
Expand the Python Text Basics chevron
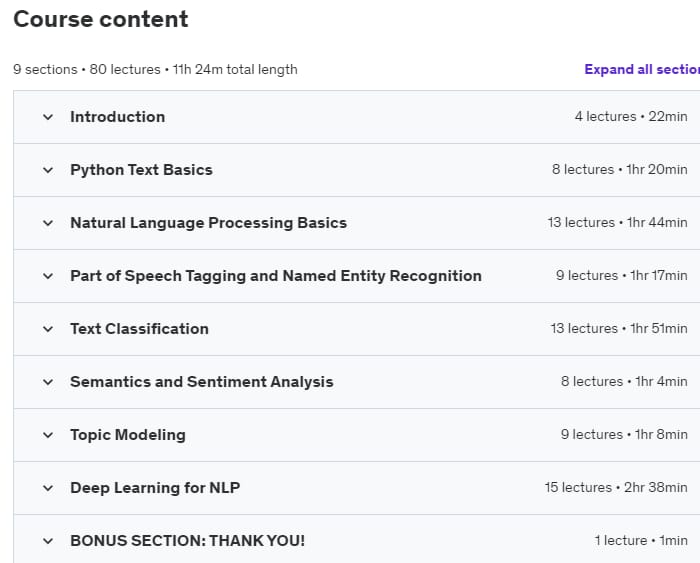(x=48, y=170)
